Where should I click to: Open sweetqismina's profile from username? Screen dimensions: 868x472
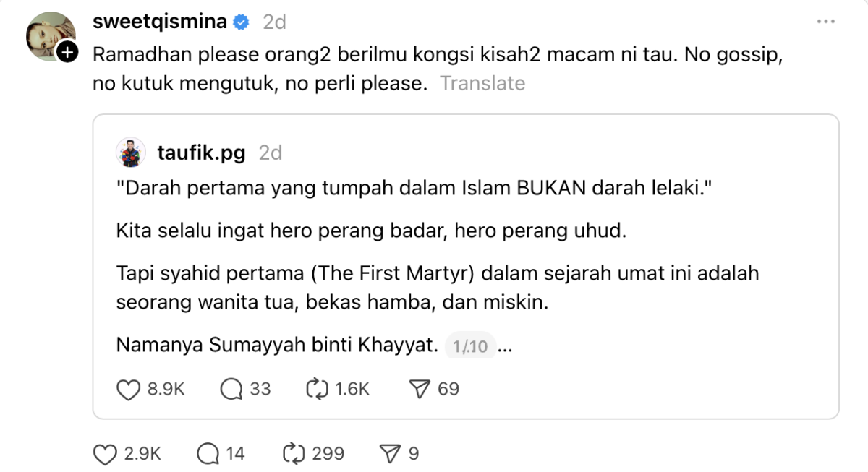[161, 22]
